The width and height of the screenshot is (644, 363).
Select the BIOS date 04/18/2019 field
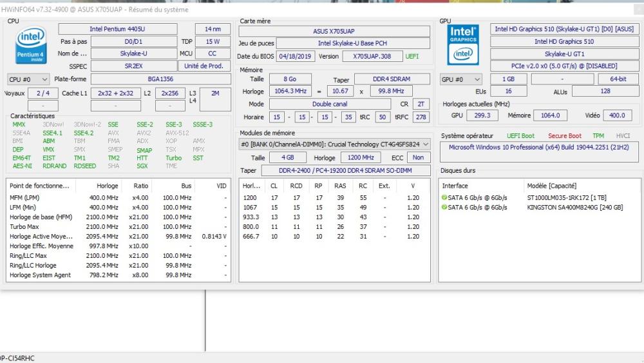(x=296, y=56)
